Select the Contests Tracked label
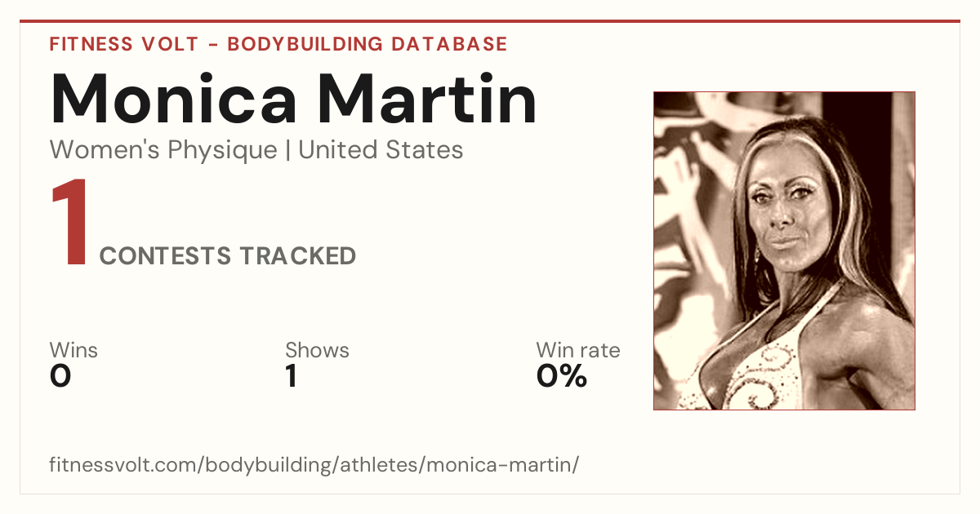Viewport: 980px width, 514px height. pos(228,256)
